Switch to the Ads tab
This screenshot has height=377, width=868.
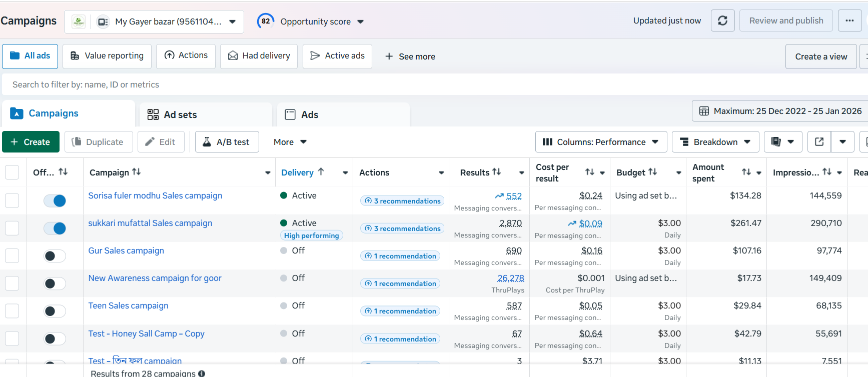[309, 115]
